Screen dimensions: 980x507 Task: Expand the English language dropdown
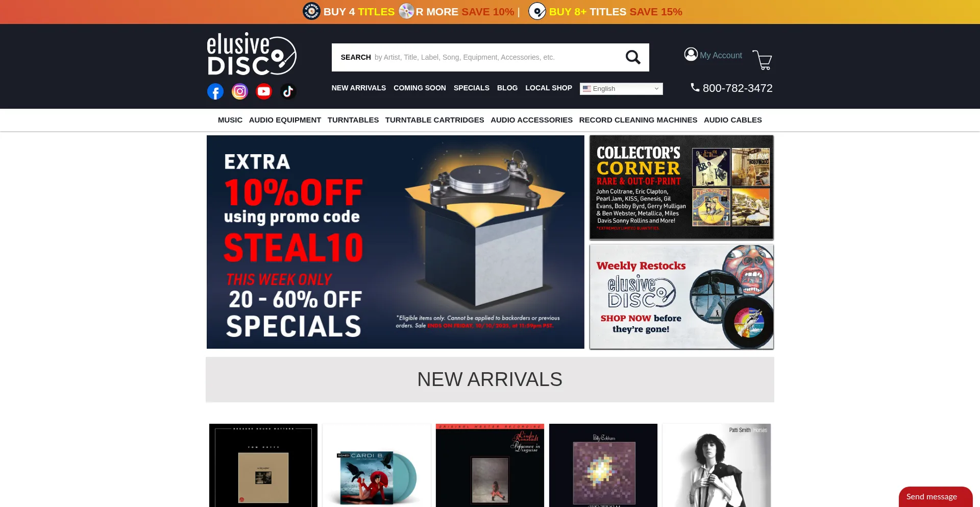621,89
